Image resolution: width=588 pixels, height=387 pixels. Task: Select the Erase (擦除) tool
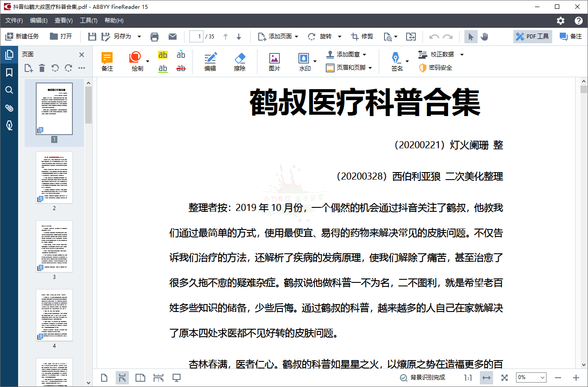(x=240, y=62)
